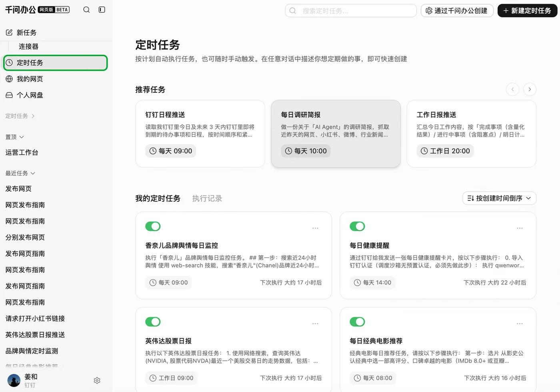Turn off 英伟达股票日报 switch
Screen dimensions: 560x392
click(x=153, y=322)
